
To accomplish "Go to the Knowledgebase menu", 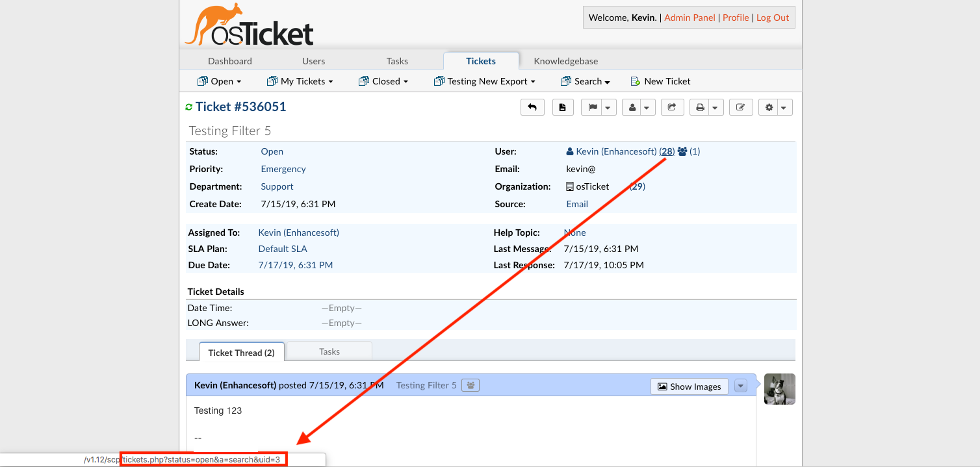I will pyautogui.click(x=565, y=60).
